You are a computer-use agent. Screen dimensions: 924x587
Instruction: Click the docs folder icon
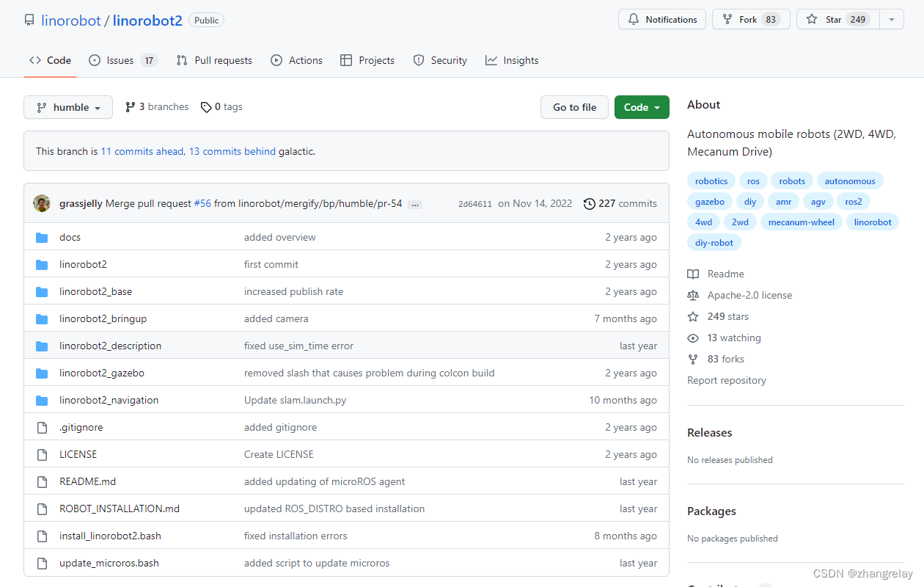42,237
